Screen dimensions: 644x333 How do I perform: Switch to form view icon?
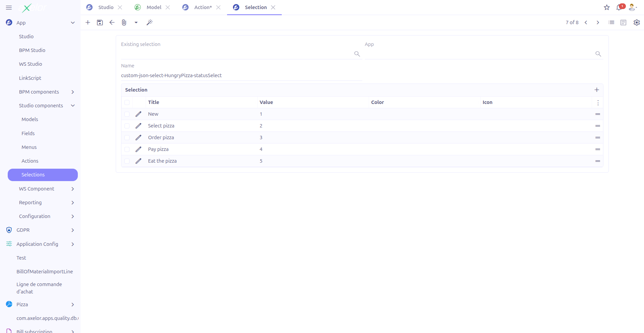pyautogui.click(x=624, y=22)
